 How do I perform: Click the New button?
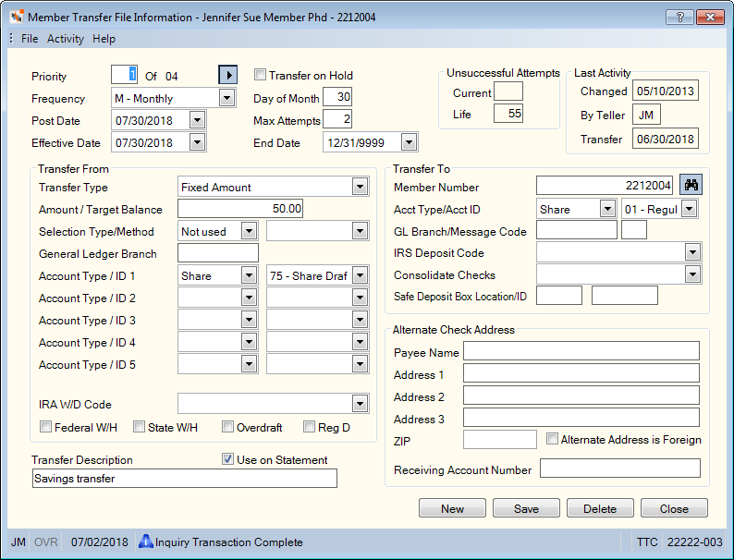[452, 508]
